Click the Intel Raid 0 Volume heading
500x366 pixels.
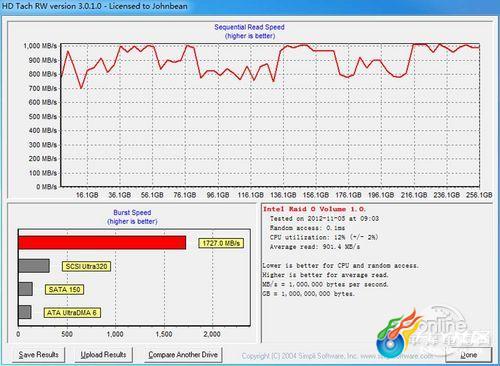coord(314,209)
